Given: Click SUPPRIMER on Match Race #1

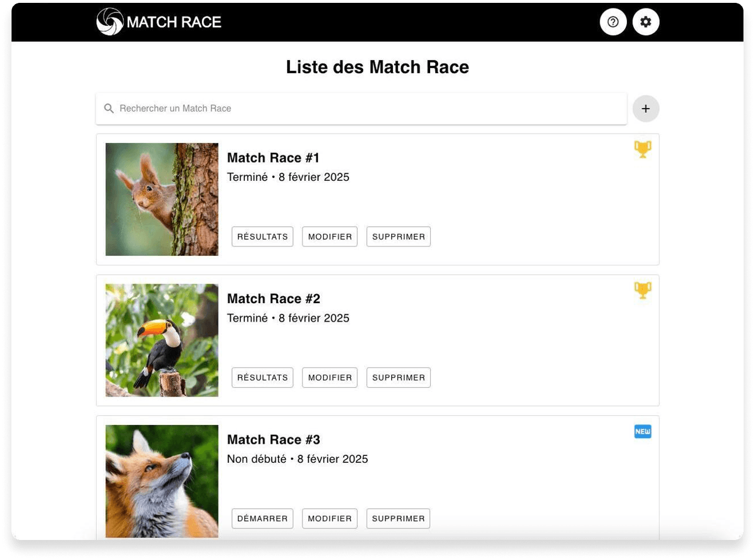Looking at the screenshot, I should tap(398, 236).
